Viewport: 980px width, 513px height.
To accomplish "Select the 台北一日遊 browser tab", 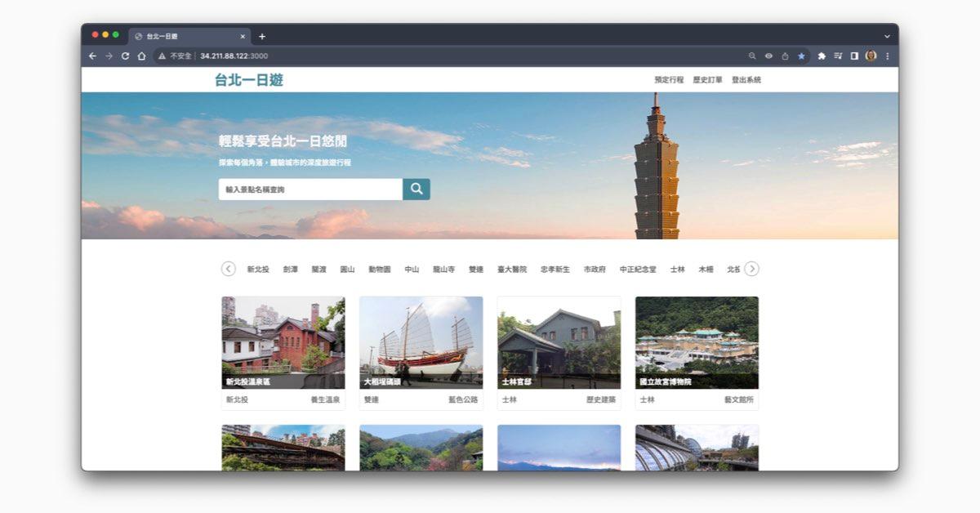I will click(189, 37).
